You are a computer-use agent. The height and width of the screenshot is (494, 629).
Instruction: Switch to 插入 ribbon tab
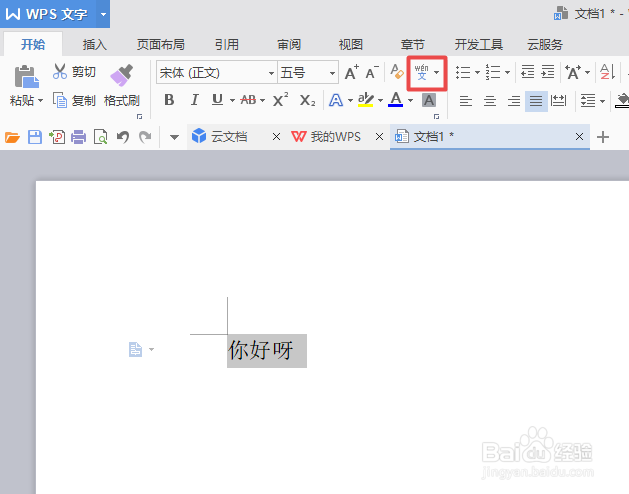[95, 45]
